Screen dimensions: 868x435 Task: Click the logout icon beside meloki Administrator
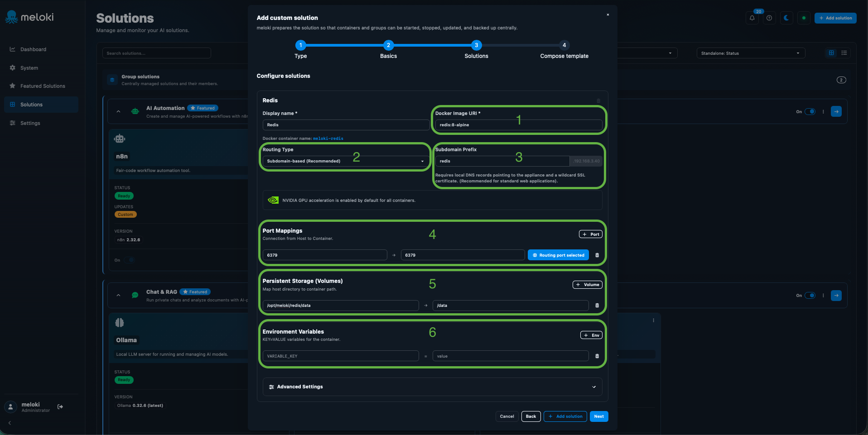[x=60, y=407]
